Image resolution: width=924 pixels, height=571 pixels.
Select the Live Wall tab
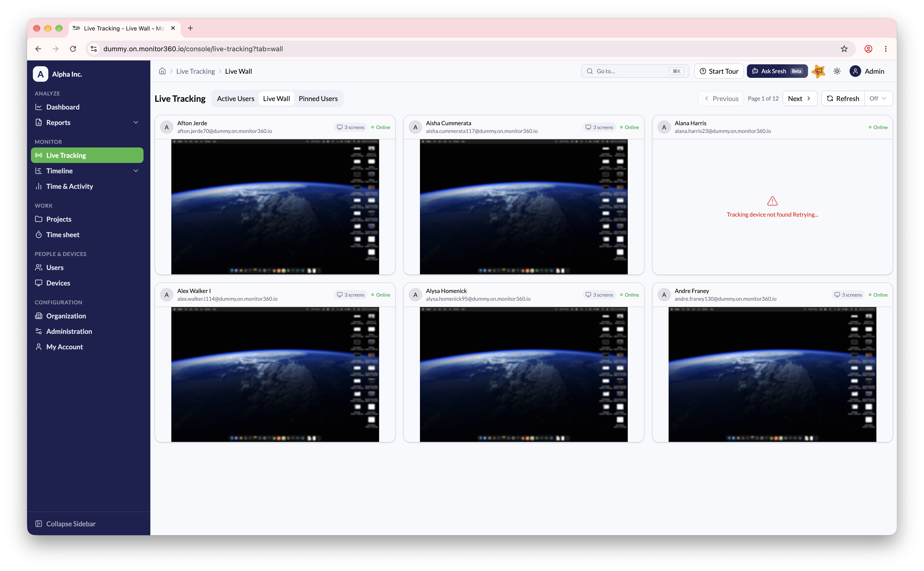(276, 99)
